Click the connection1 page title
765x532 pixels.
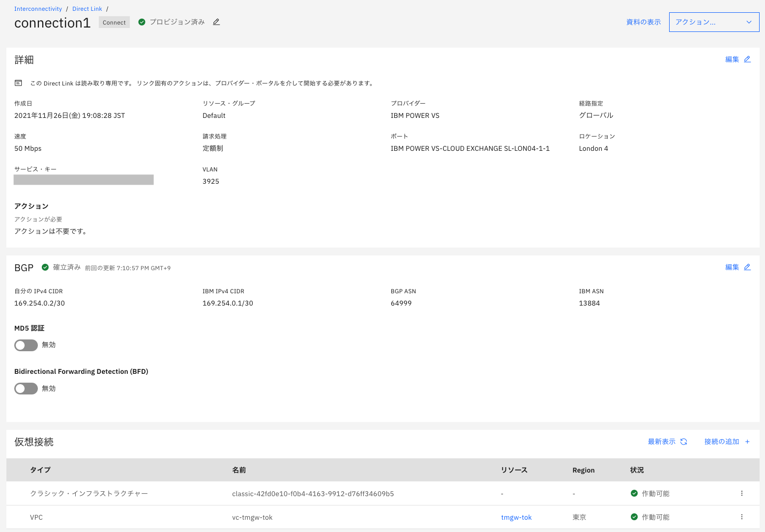pyautogui.click(x=53, y=23)
